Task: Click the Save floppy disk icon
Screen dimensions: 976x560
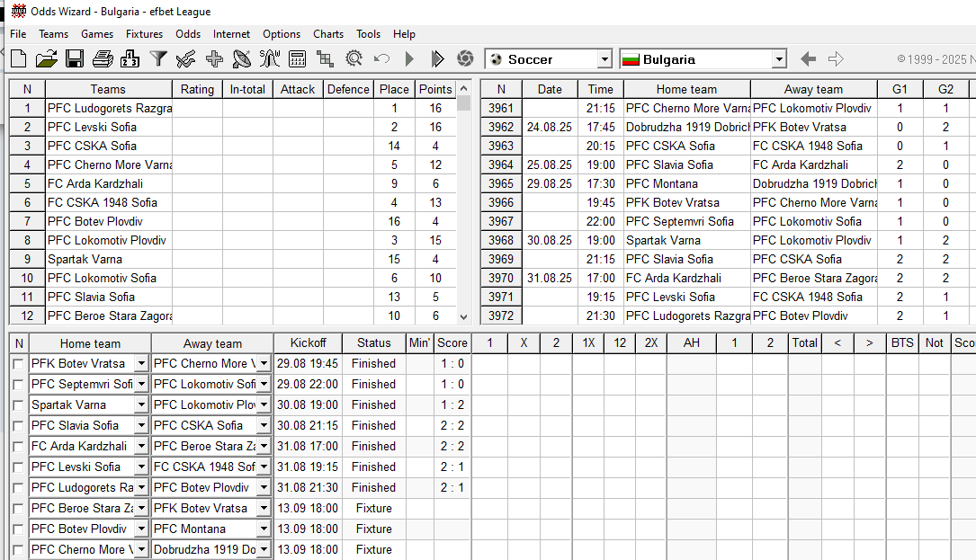Action: [x=74, y=59]
